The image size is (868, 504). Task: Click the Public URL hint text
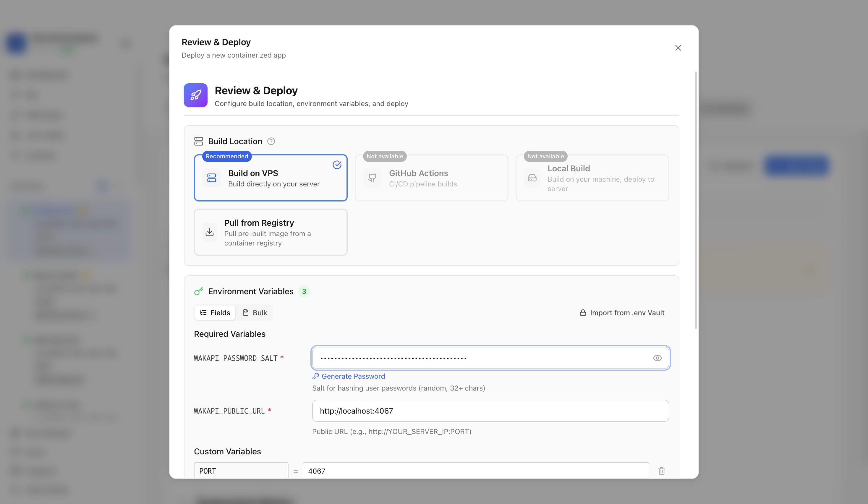point(392,431)
